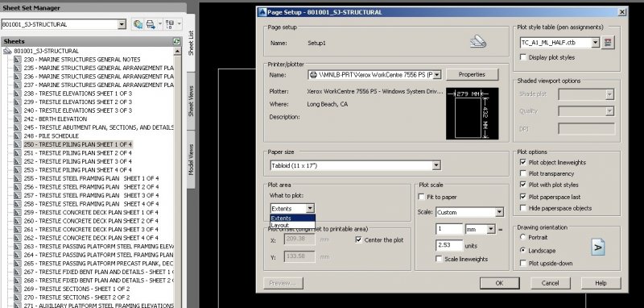Click the Sheet Selections icon in Sheet Set Manager
The width and height of the screenshot is (644, 308).
pos(170,24)
